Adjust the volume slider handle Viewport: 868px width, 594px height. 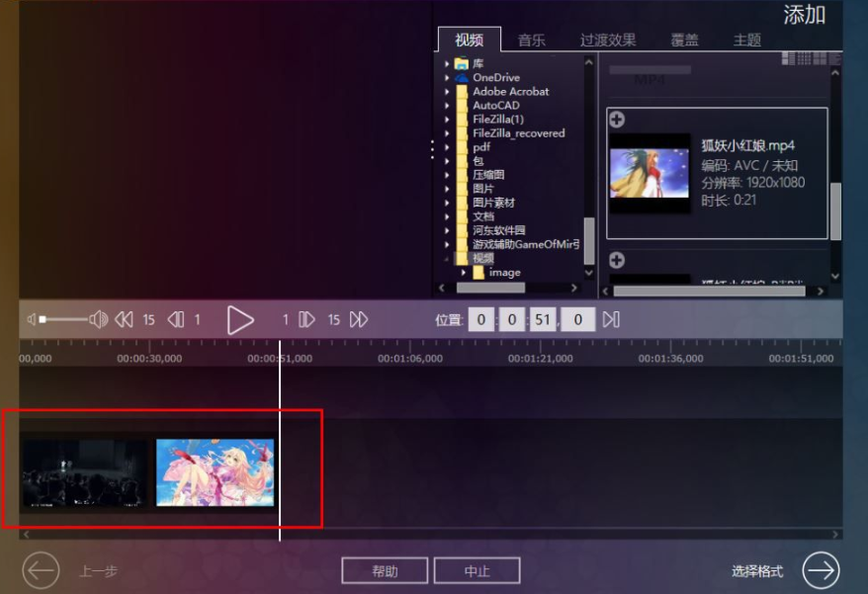point(43,319)
